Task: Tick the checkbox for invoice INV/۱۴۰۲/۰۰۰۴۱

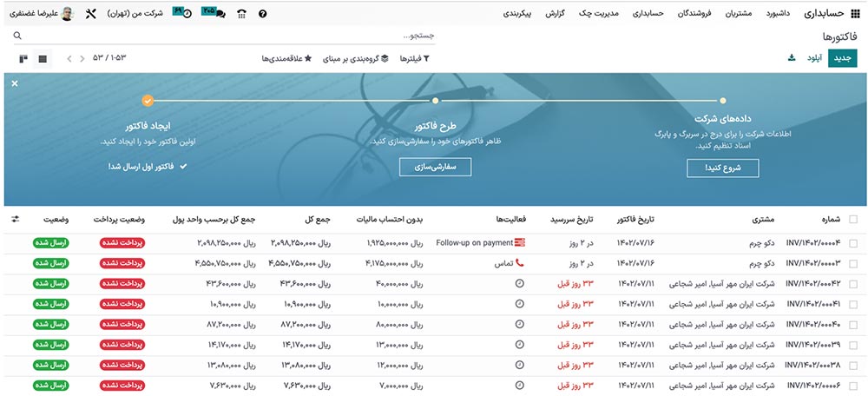Action: [x=853, y=304]
